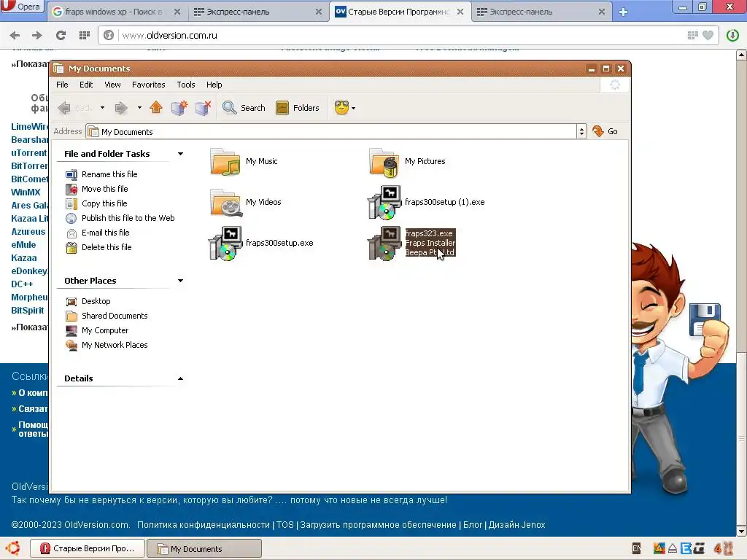The width and height of the screenshot is (747, 560).
Task: Go up one folder level
Action: tap(156, 108)
